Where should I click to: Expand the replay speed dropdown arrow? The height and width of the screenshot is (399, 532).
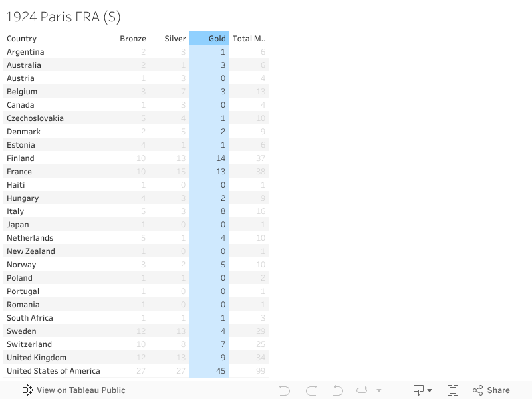pyautogui.click(x=379, y=391)
